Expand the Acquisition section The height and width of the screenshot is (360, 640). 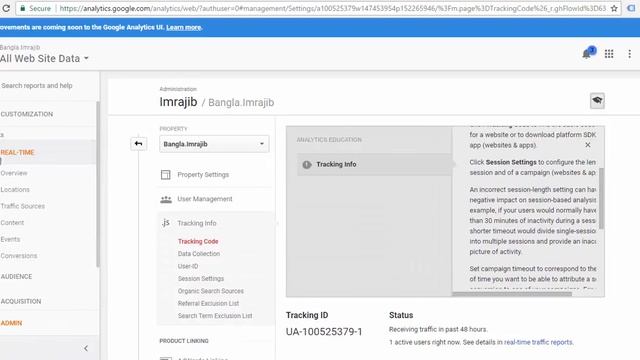(21, 301)
